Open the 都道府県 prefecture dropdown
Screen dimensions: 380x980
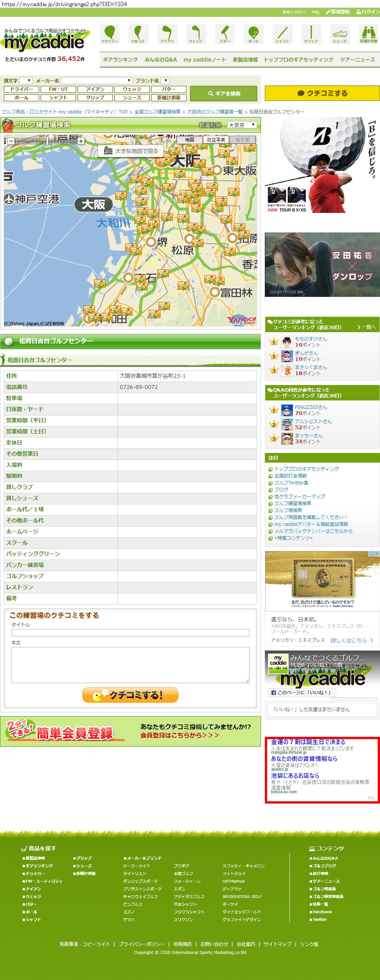pos(242,125)
